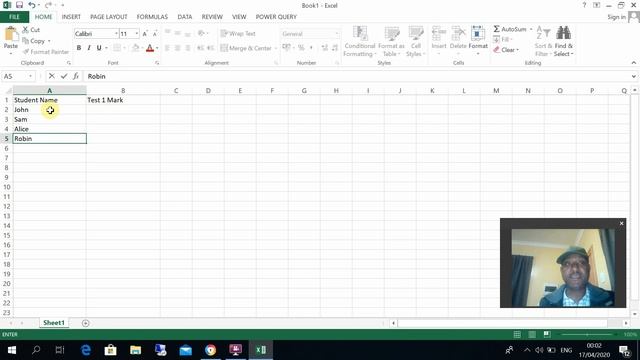Close the webcam overlay window

point(621,223)
